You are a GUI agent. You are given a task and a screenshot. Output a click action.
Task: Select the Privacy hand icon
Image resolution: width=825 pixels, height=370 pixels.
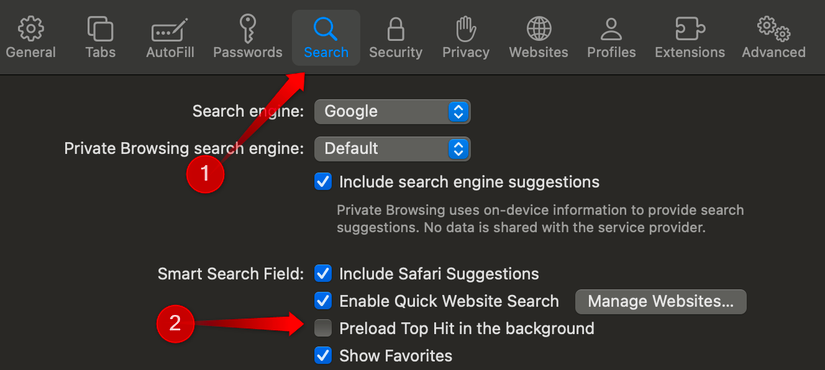click(466, 28)
